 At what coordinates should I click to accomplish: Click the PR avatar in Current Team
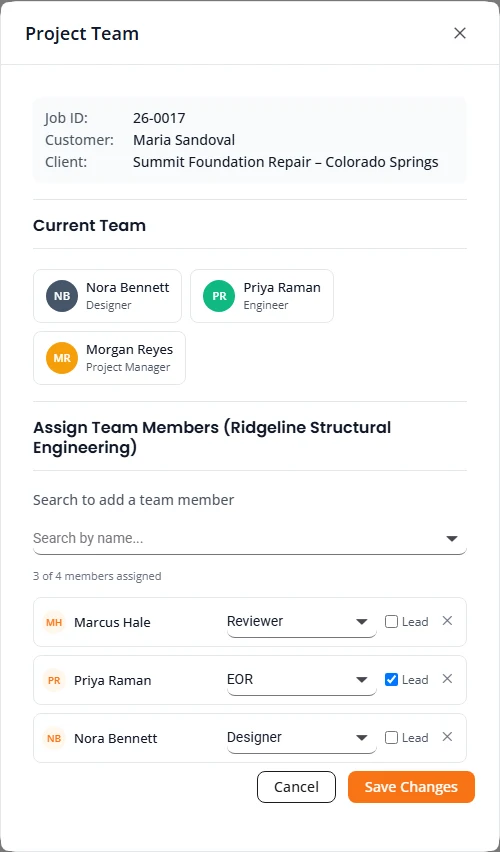click(219, 296)
